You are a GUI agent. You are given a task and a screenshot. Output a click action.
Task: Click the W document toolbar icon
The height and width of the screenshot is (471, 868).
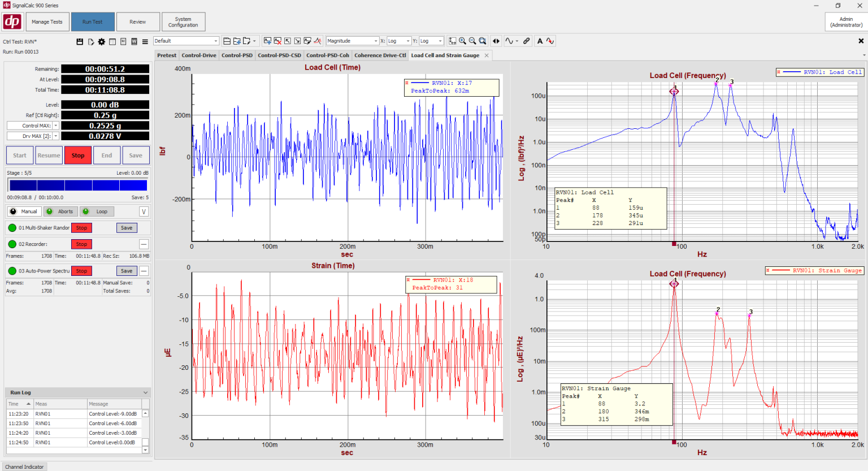(x=134, y=41)
